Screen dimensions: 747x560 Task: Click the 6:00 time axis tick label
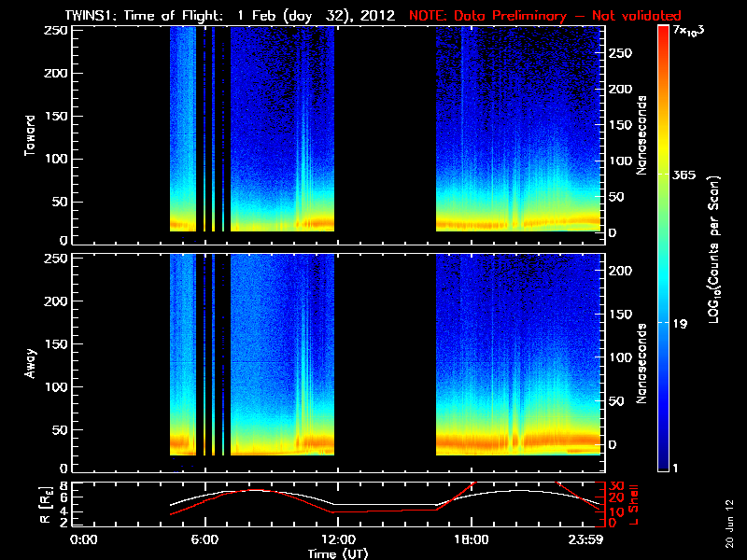point(204,539)
